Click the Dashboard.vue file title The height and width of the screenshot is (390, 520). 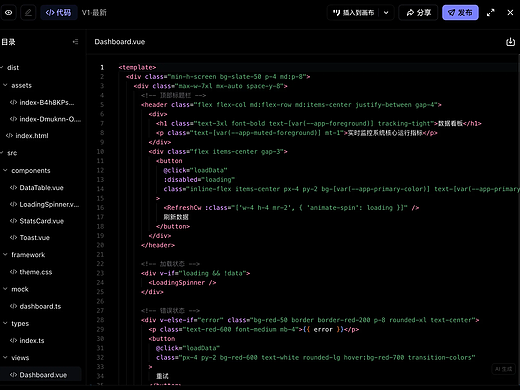[120, 42]
